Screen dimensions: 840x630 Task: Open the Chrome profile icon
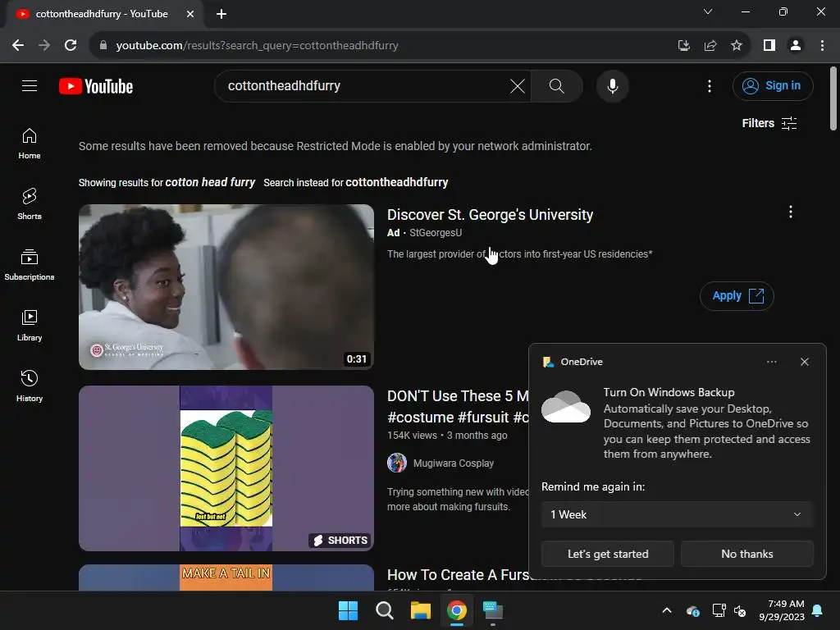coord(796,46)
